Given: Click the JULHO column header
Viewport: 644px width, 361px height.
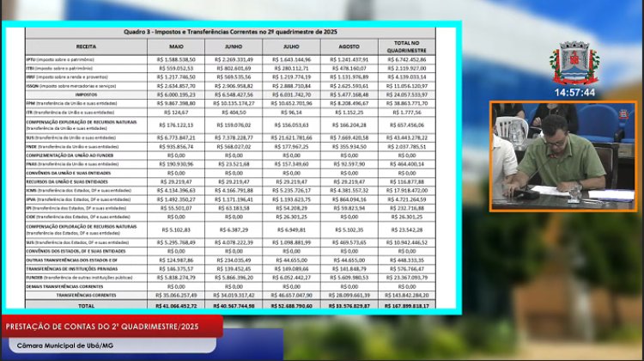Looking at the screenshot, I should click(x=291, y=45).
